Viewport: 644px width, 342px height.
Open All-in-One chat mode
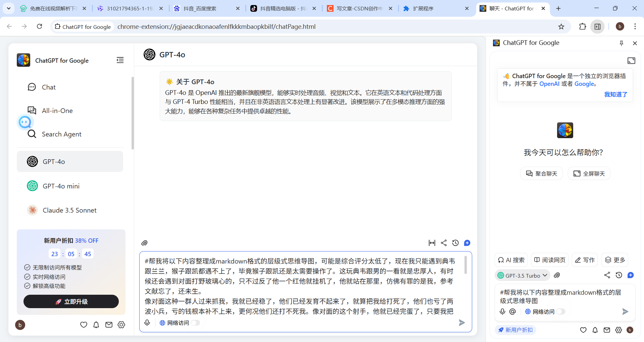(x=70, y=111)
